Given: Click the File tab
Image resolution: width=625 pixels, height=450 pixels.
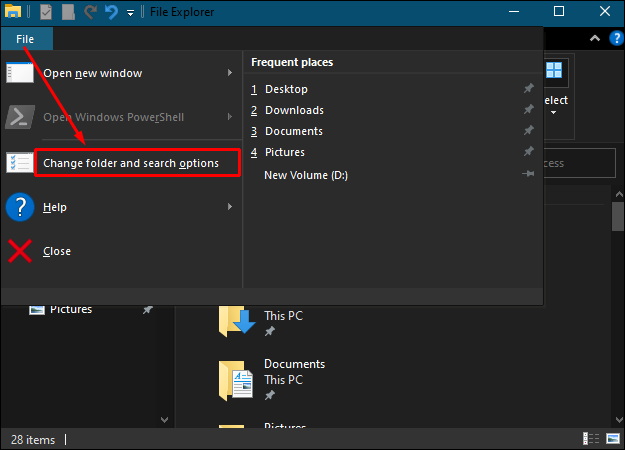Looking at the screenshot, I should tap(25, 39).
